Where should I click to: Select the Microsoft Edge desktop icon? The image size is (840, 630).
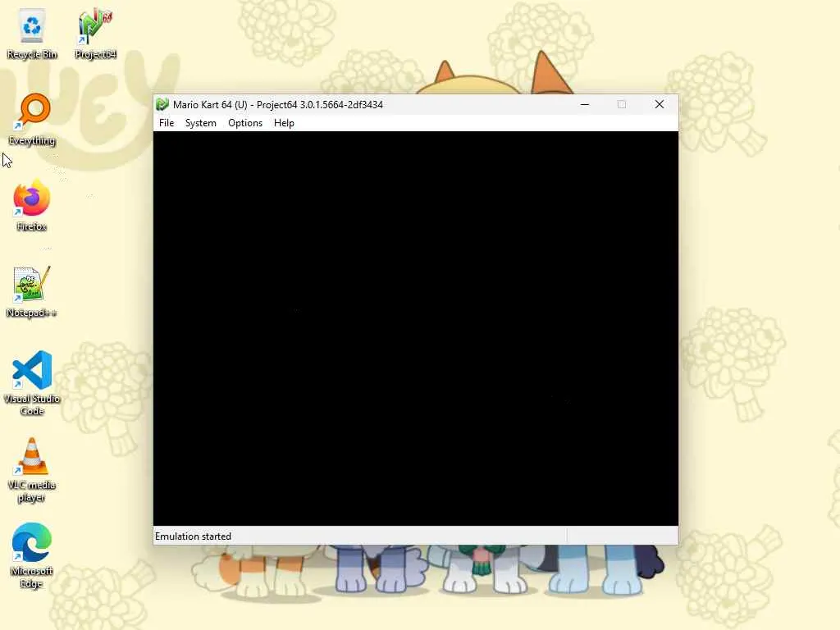coord(32,556)
